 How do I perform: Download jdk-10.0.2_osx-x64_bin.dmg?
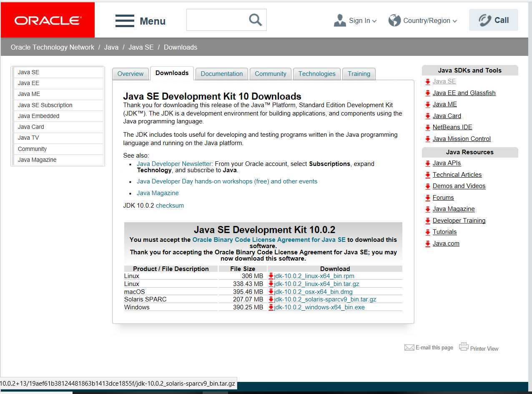coord(314,292)
